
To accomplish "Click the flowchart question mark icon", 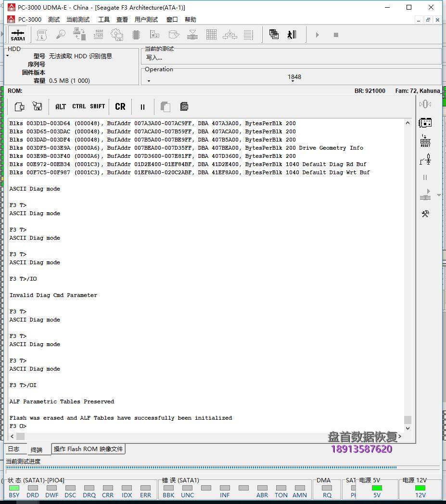I will point(230,34).
